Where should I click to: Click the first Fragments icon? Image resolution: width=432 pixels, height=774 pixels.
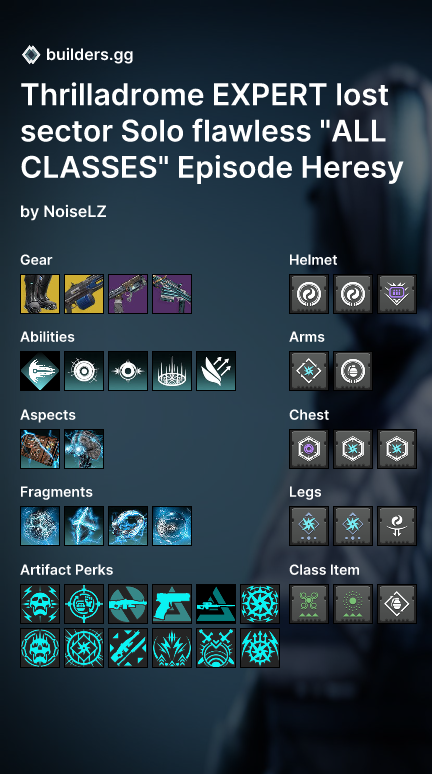pyautogui.click(x=40, y=526)
